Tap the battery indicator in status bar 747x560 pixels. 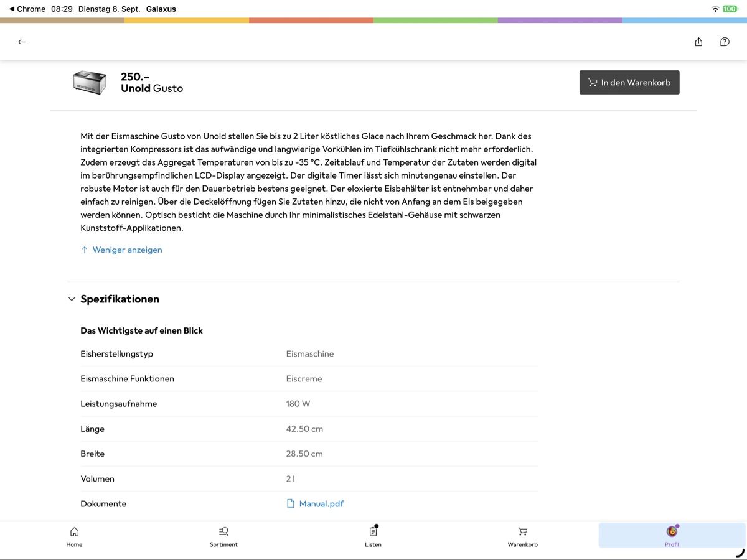[730, 9]
